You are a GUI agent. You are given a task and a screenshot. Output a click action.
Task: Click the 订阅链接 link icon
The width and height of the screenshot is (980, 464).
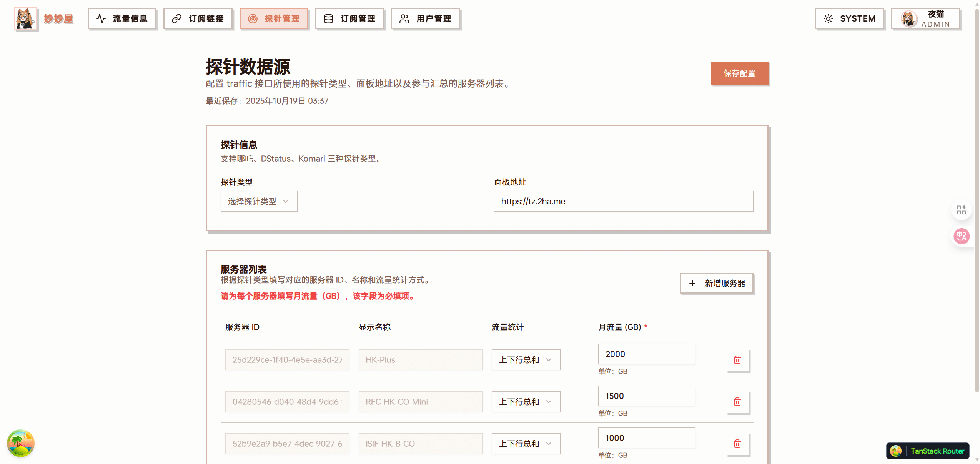point(176,18)
